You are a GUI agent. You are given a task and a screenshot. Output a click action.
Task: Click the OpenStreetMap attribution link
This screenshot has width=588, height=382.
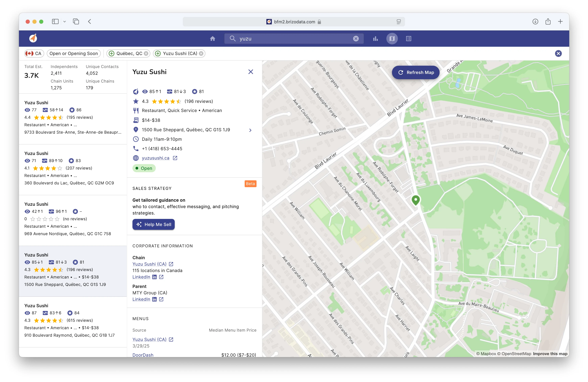tap(514, 354)
